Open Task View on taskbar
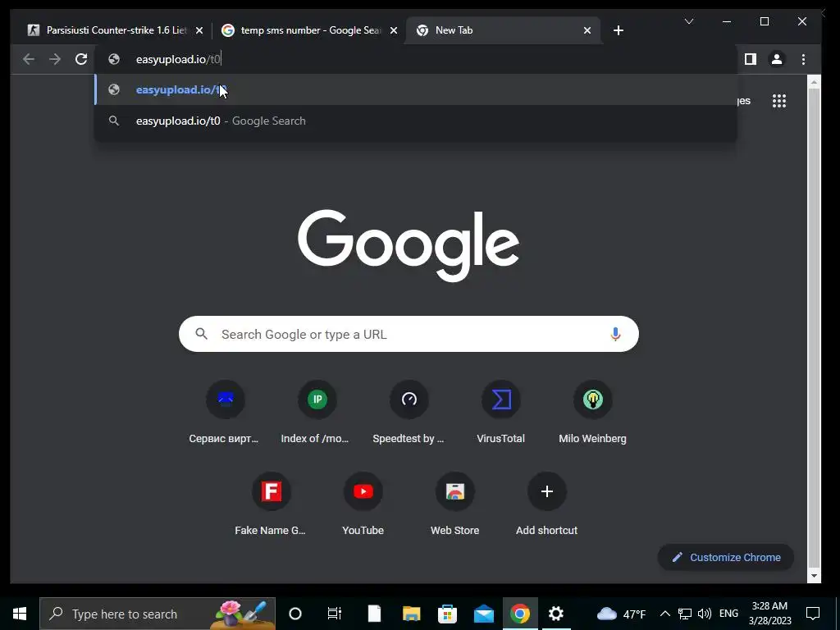The height and width of the screenshot is (630, 840). (335, 614)
